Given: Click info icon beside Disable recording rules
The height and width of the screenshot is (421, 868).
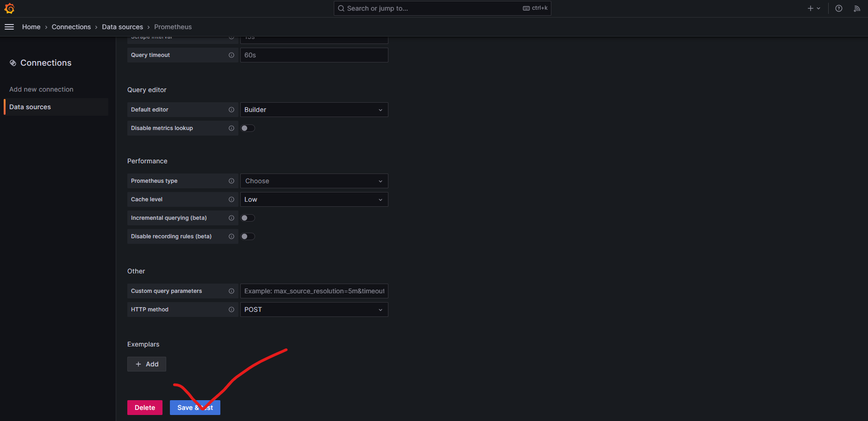Looking at the screenshot, I should pyautogui.click(x=231, y=236).
